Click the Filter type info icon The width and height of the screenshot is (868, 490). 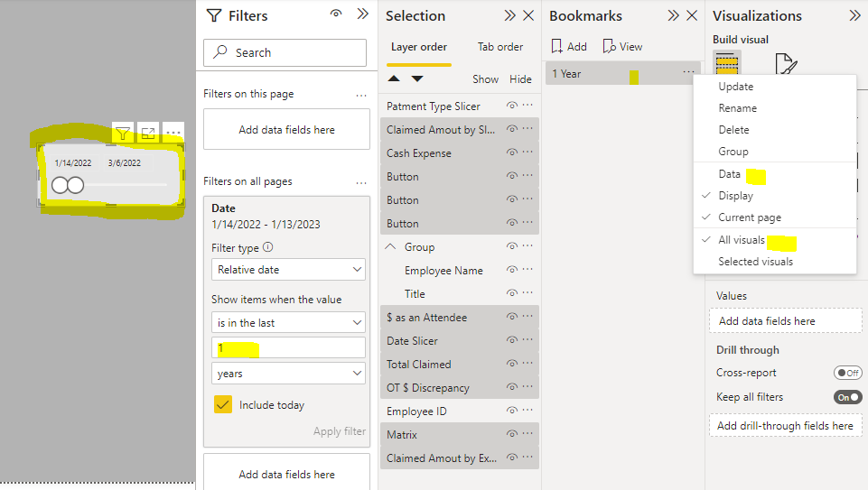[x=268, y=247]
